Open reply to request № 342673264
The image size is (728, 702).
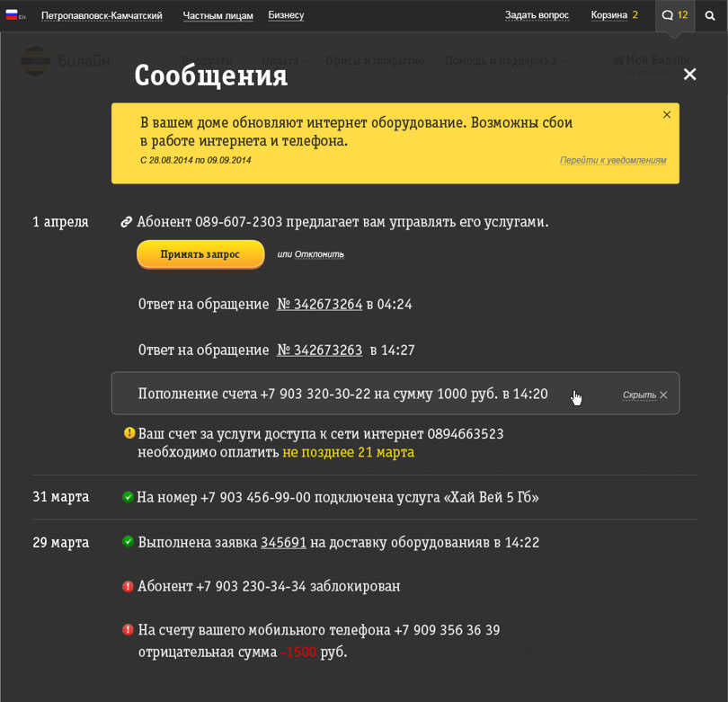click(319, 305)
